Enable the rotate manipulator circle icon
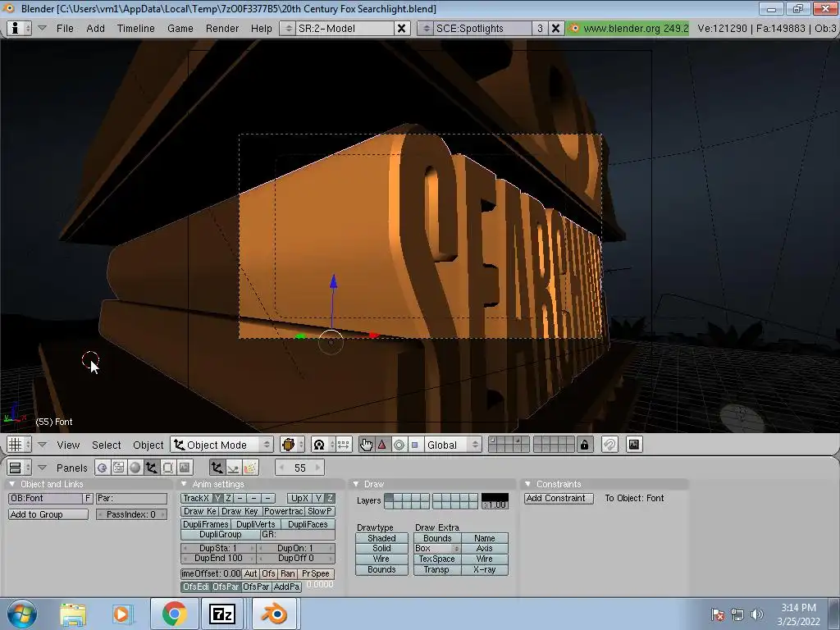Screen dimensions: 840x630 (x=399, y=445)
